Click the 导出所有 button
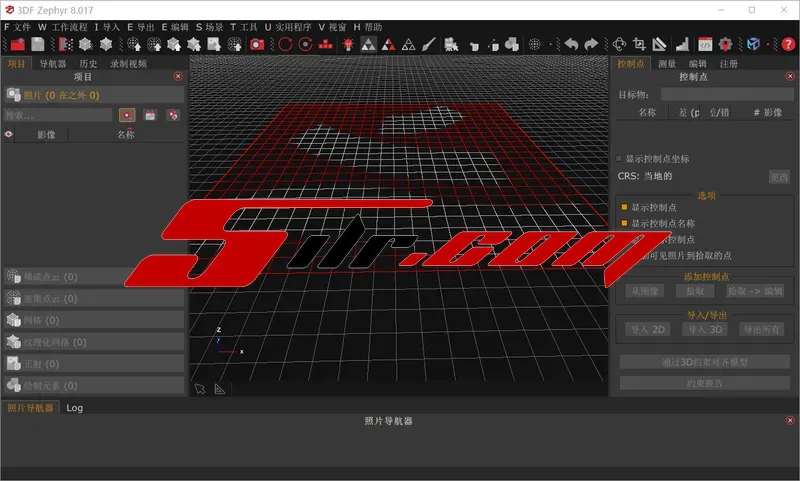 pos(761,330)
